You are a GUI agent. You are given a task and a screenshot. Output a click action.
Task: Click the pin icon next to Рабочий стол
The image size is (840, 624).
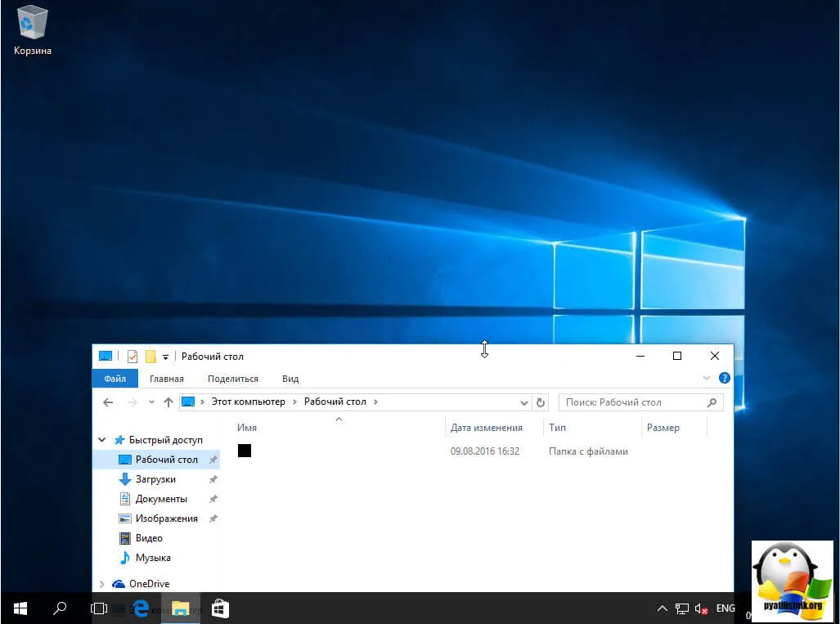[x=213, y=460]
